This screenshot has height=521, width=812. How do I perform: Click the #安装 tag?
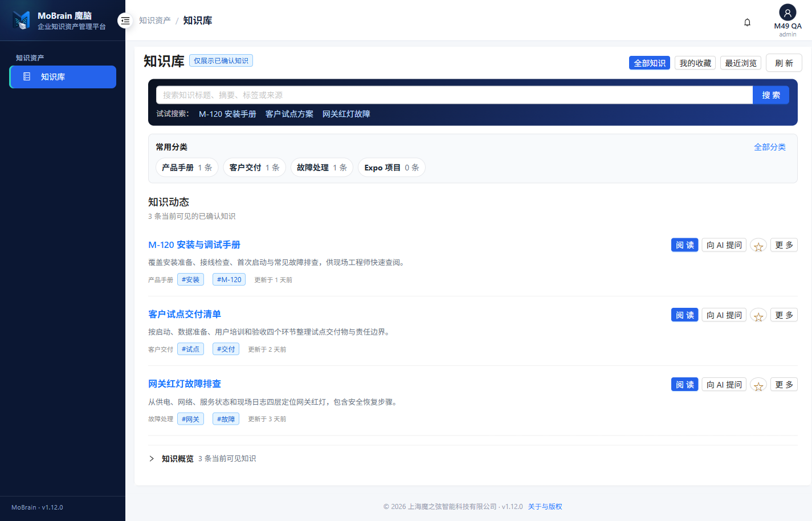pyautogui.click(x=190, y=279)
